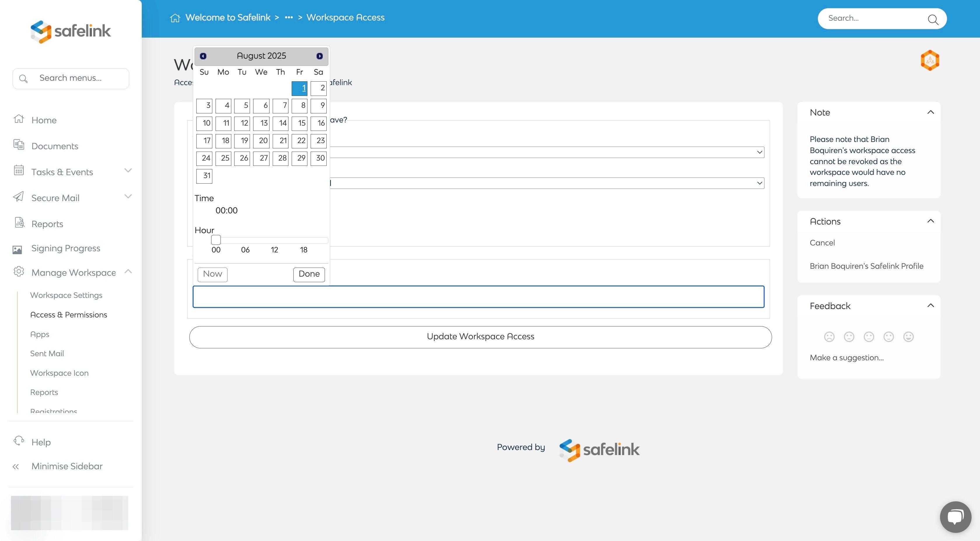This screenshot has height=541, width=980.
Task: Open Signing Progress in sidebar
Action: coord(66,248)
